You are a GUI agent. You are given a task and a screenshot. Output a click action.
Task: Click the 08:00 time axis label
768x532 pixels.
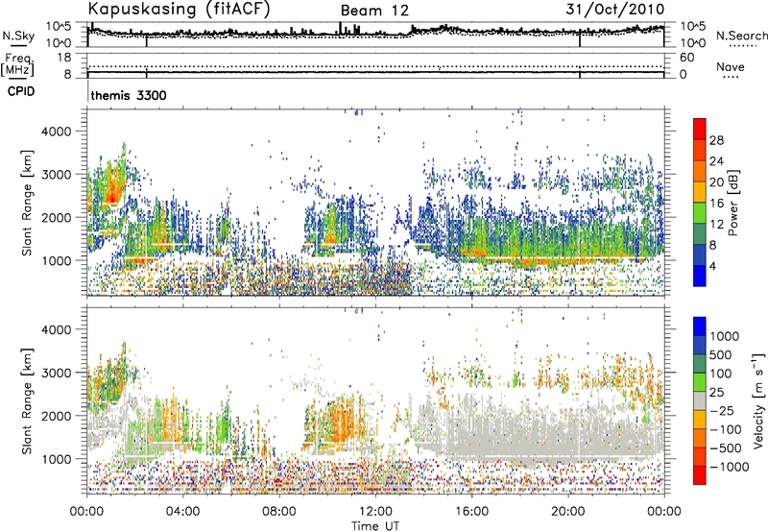click(279, 511)
